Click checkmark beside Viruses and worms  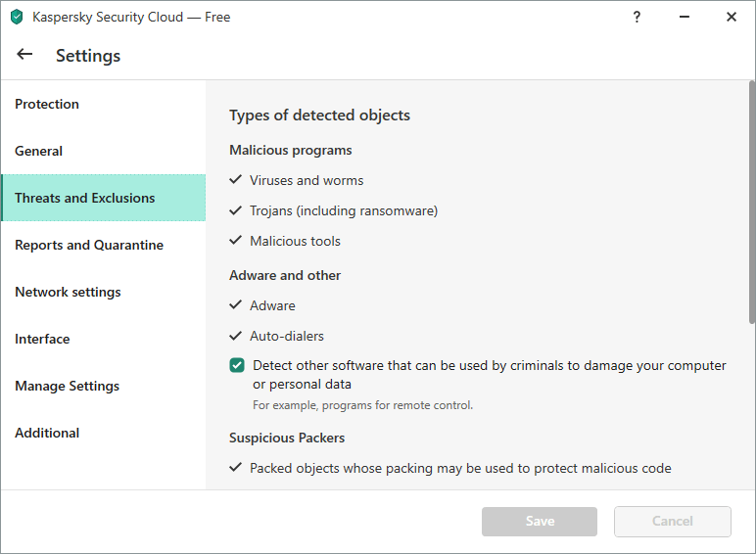point(235,180)
